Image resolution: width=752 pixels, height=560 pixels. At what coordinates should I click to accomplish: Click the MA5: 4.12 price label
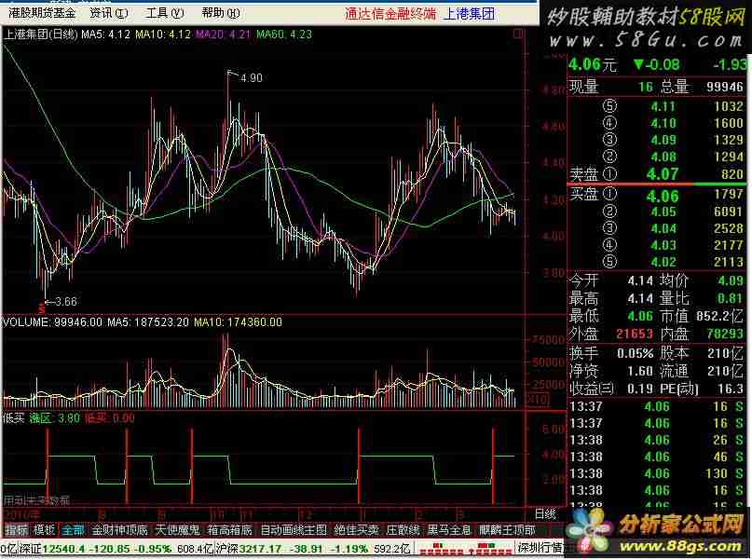pos(106,34)
